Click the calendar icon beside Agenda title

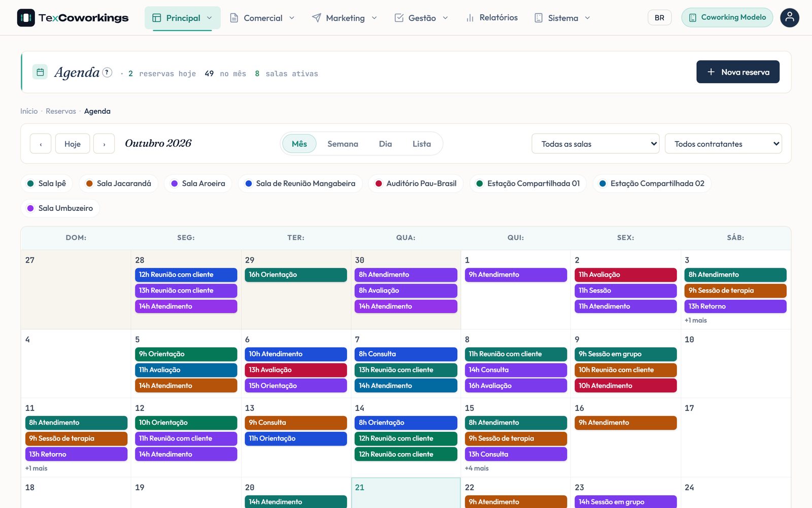click(40, 72)
